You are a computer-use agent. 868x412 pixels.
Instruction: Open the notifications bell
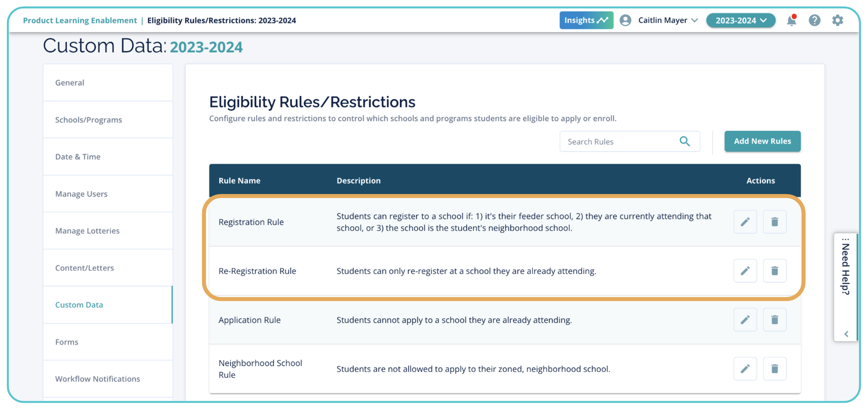(x=791, y=20)
